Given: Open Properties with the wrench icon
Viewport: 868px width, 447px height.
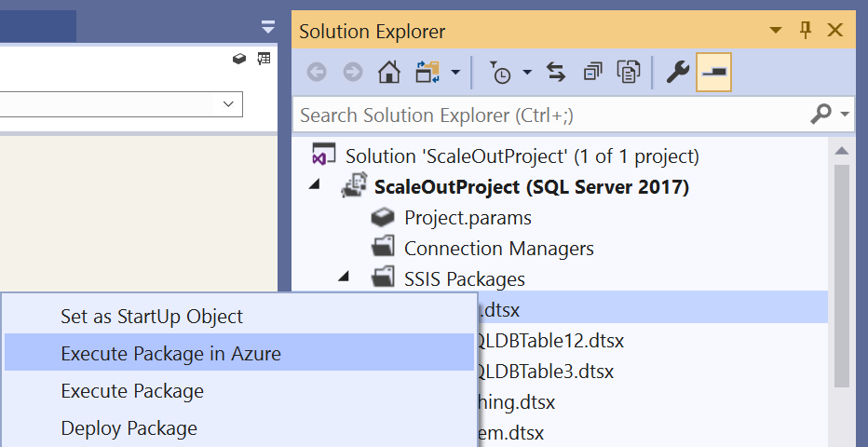Looking at the screenshot, I should click(678, 72).
